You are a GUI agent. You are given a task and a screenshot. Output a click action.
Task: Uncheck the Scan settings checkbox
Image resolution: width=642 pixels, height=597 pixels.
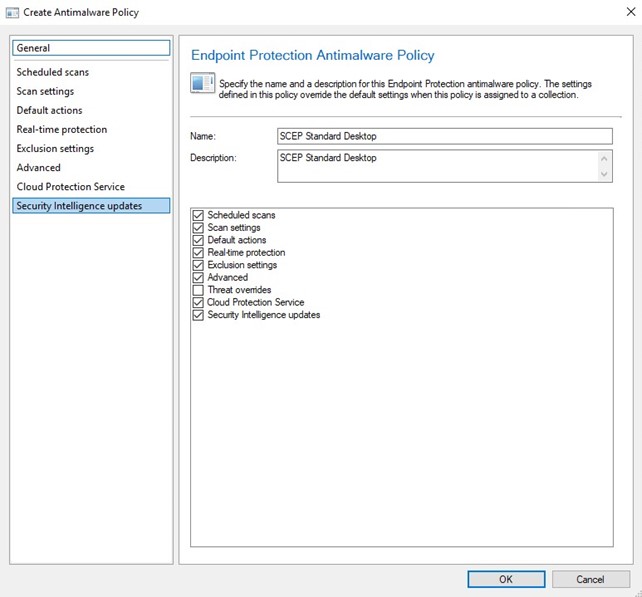(x=198, y=228)
